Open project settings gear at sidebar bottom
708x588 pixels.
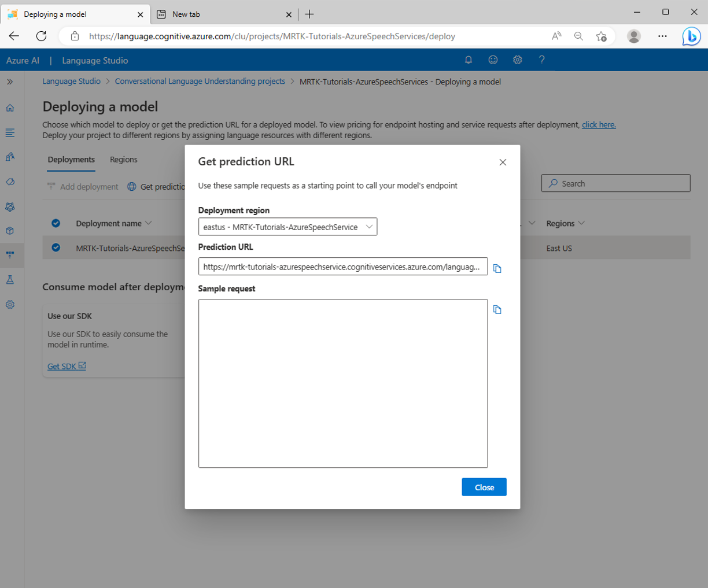click(x=10, y=305)
